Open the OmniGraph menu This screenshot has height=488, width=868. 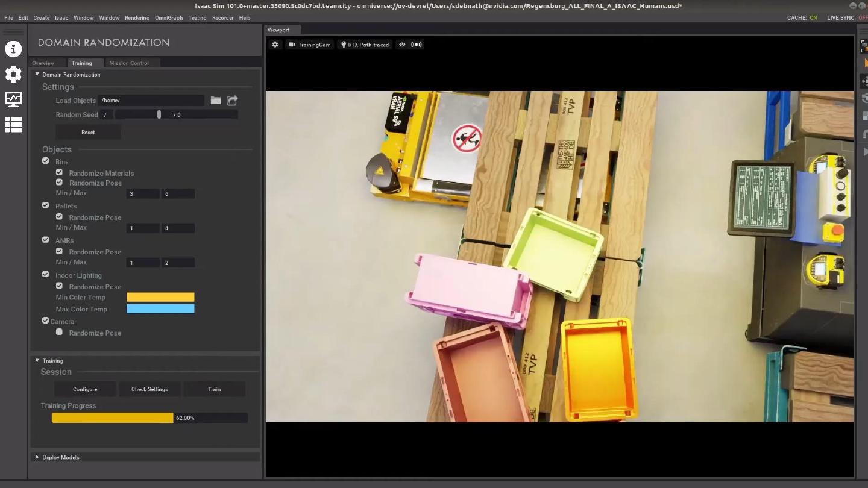click(169, 18)
